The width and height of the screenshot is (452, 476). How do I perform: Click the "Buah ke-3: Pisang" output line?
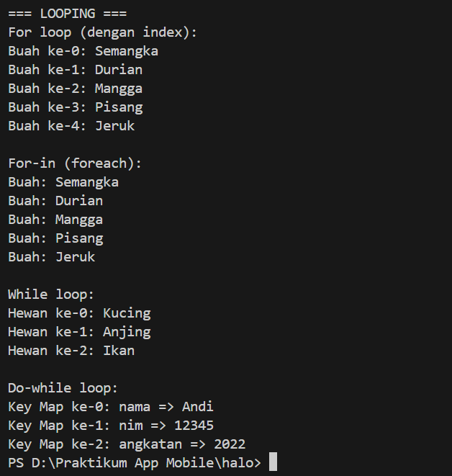(75, 107)
